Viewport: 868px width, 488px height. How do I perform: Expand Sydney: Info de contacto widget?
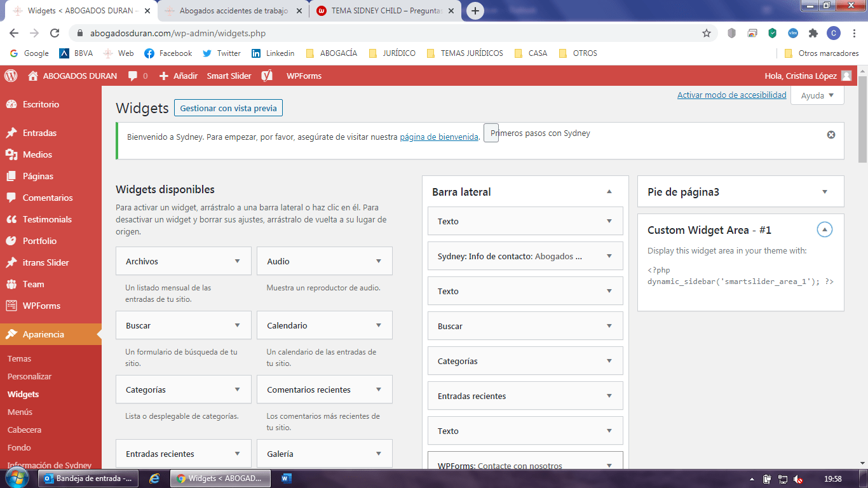[x=609, y=256]
